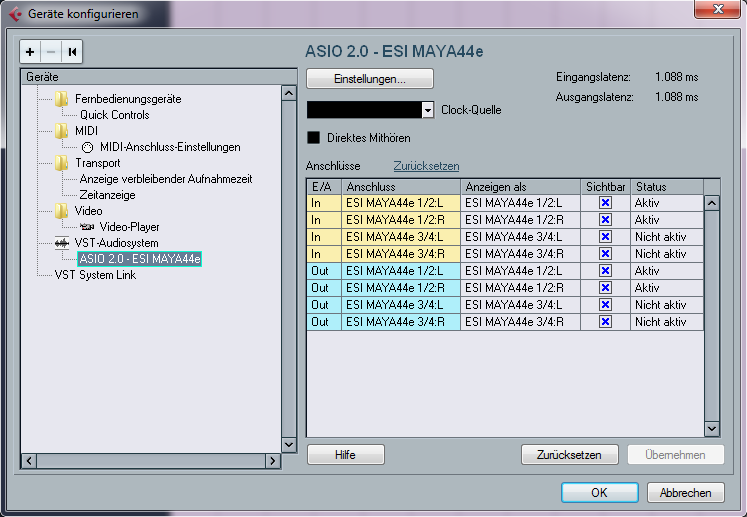747x517 pixels.
Task: Select Quick Controls in device tree
Action: pyautogui.click(x=114, y=115)
